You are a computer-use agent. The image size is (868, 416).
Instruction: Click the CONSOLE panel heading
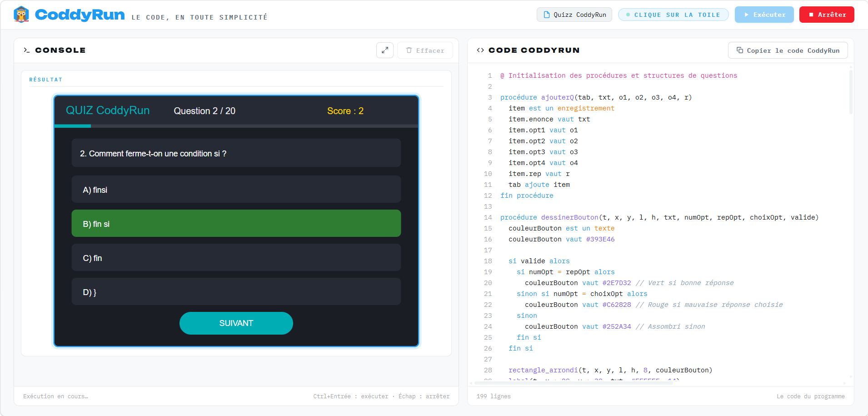(x=60, y=50)
